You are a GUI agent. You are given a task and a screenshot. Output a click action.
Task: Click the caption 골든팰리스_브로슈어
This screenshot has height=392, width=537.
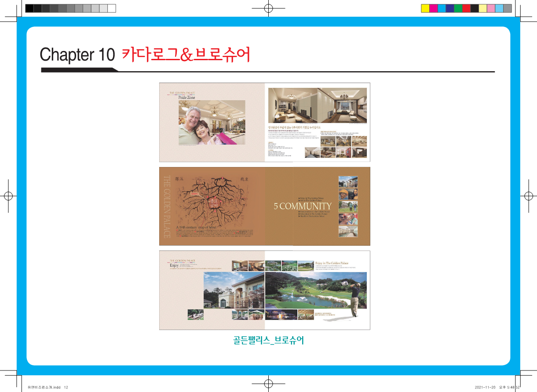[x=268, y=341]
